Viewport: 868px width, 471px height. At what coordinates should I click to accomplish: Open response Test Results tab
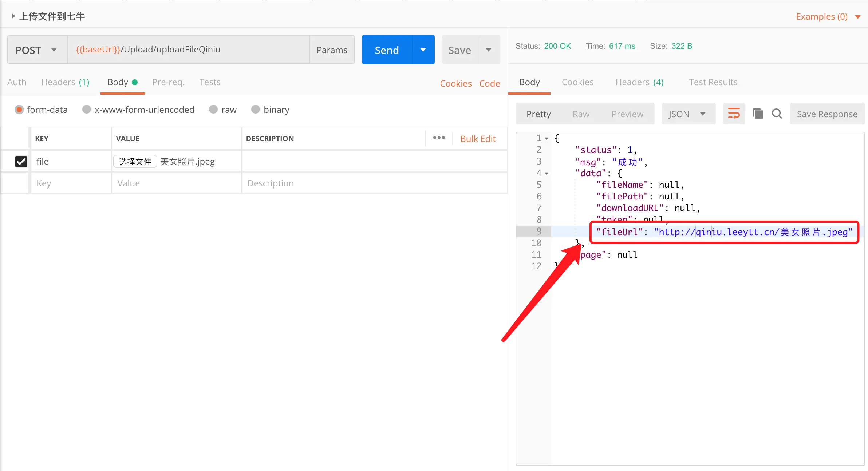point(713,82)
